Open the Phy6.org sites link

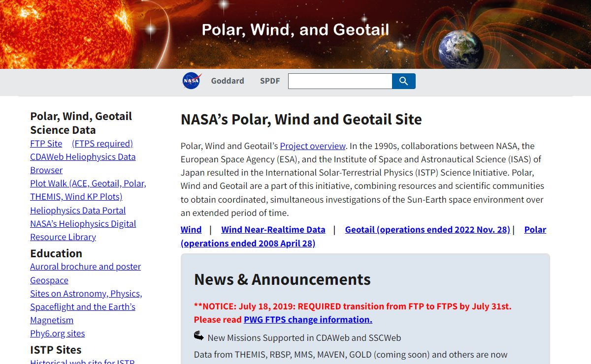tap(58, 334)
